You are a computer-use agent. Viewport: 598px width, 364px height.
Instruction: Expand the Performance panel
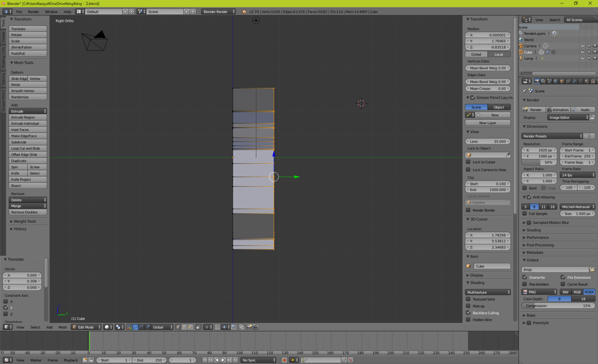(538, 238)
